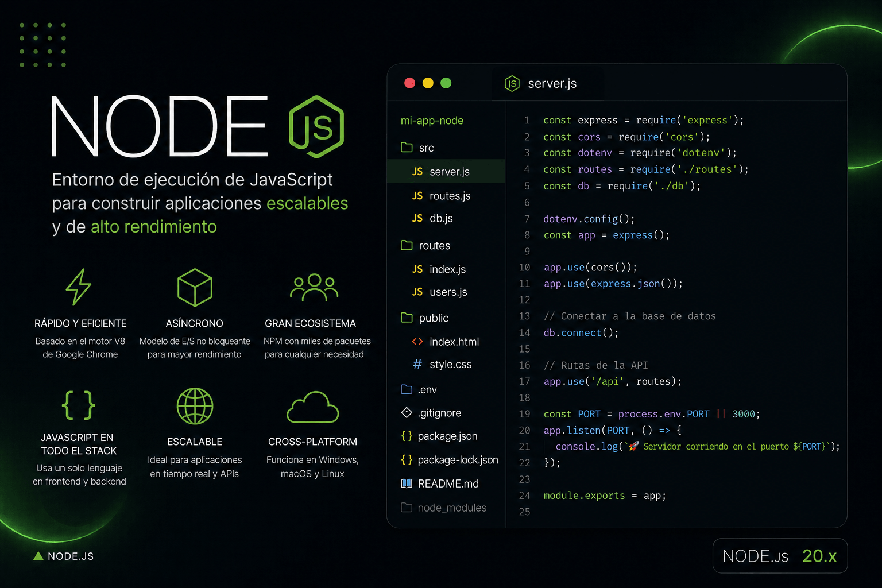Click the green maximize window dot
The width and height of the screenshot is (882, 588).
coord(446,83)
